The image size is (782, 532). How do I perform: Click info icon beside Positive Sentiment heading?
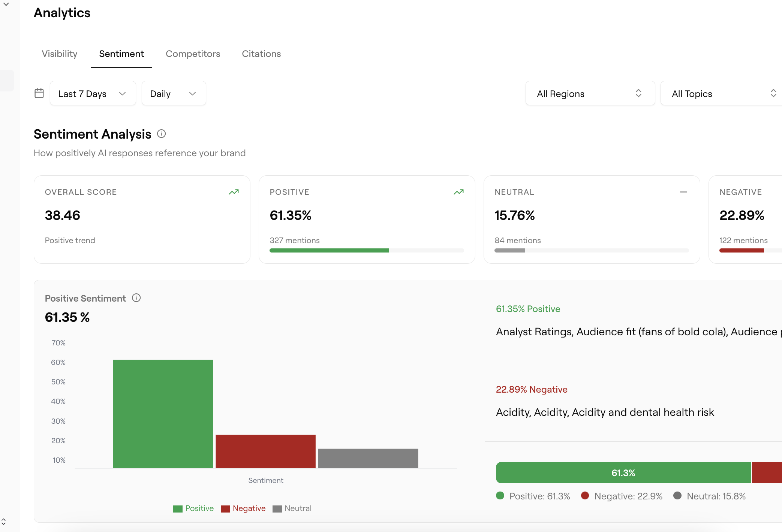pyautogui.click(x=136, y=298)
